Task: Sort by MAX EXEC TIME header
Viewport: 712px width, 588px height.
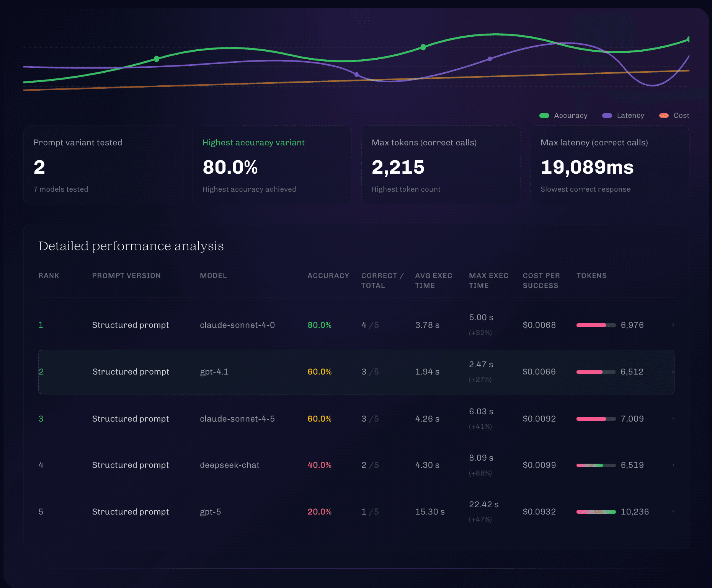Action: point(488,281)
